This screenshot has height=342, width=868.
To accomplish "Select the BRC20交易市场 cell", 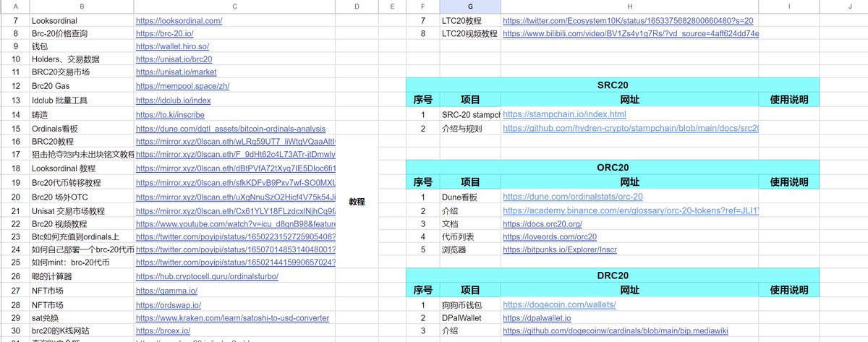I will pyautogui.click(x=81, y=72).
